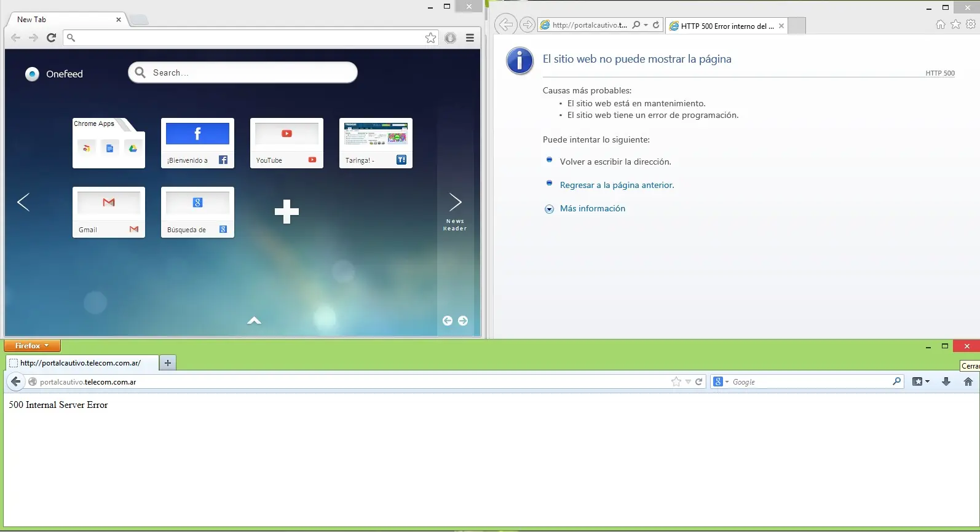
Task: Open Firefox URL history dropdown arrow
Action: click(688, 382)
